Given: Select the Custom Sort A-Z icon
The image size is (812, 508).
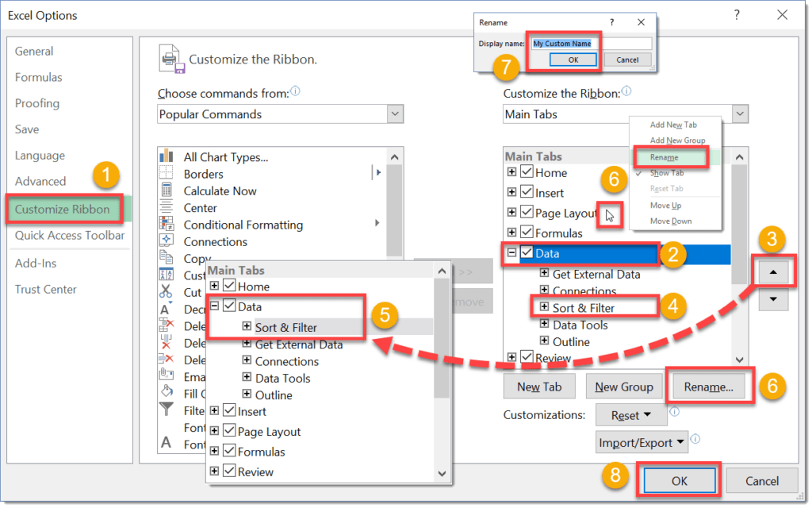Looking at the screenshot, I should tap(167, 275).
